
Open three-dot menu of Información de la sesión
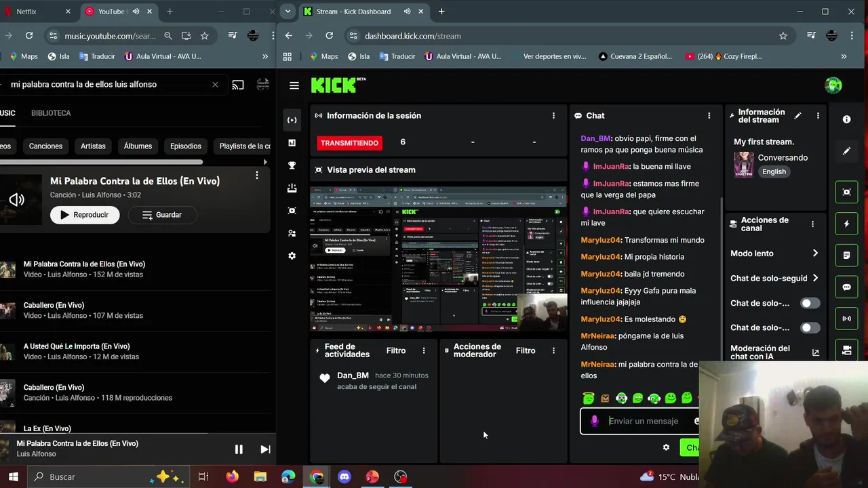(x=553, y=116)
